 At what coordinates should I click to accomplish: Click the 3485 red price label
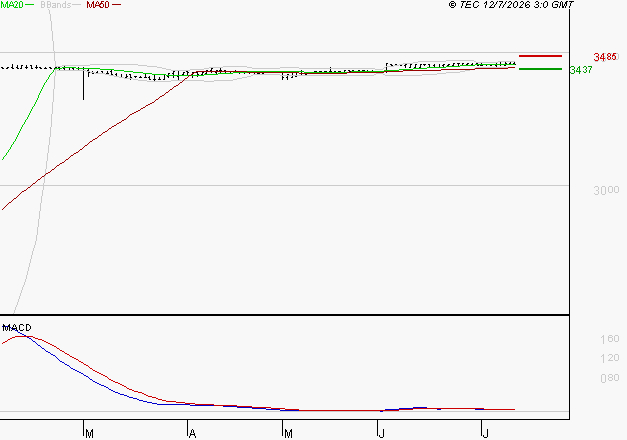pos(605,57)
